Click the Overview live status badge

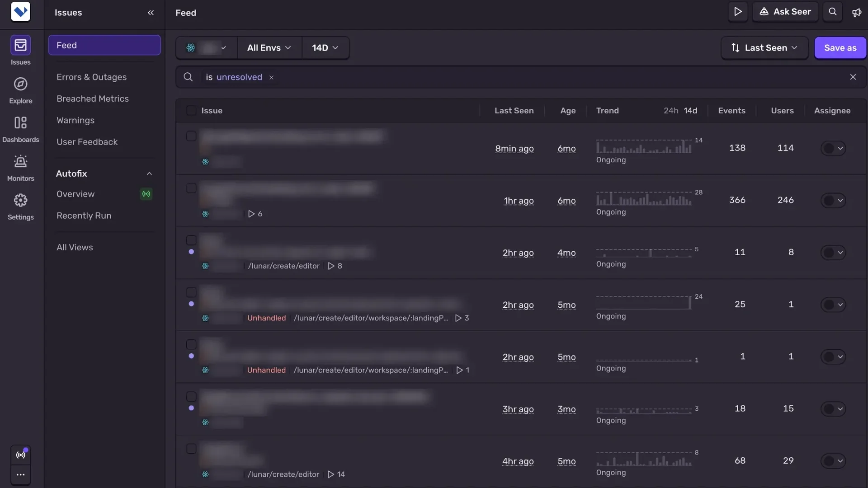[x=146, y=194]
